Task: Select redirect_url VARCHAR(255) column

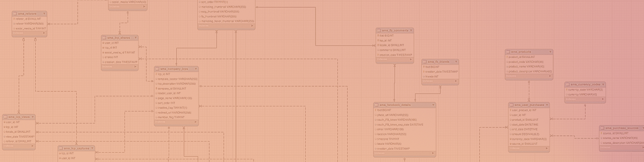Action: (176, 113)
